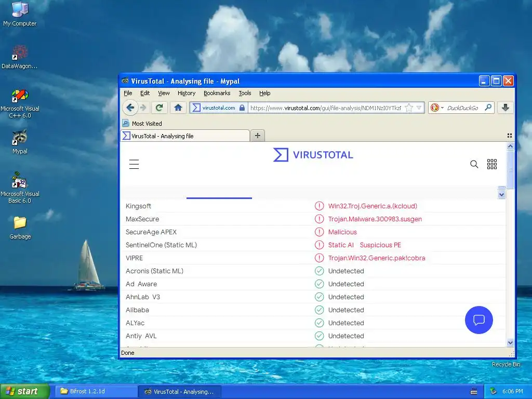
Task: Open the blue chat bubble button
Action: [x=478, y=320]
